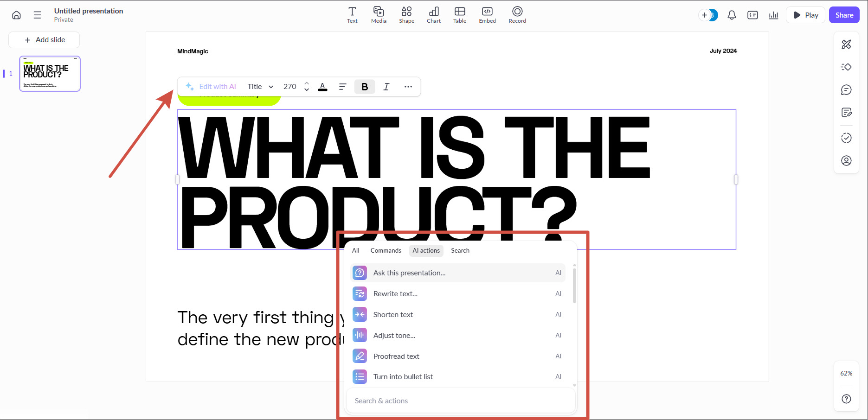This screenshot has width=868, height=420.
Task: Toggle bold formatting
Action: pyautogui.click(x=365, y=87)
